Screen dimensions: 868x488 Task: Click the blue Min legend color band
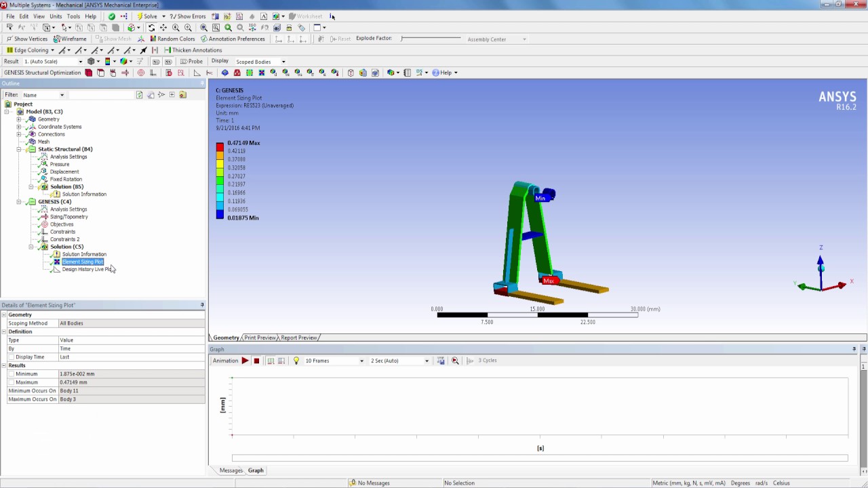tap(220, 215)
